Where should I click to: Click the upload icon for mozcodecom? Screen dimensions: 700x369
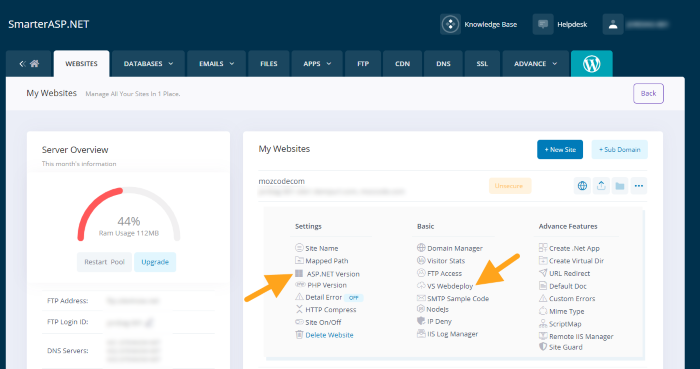[x=601, y=186]
